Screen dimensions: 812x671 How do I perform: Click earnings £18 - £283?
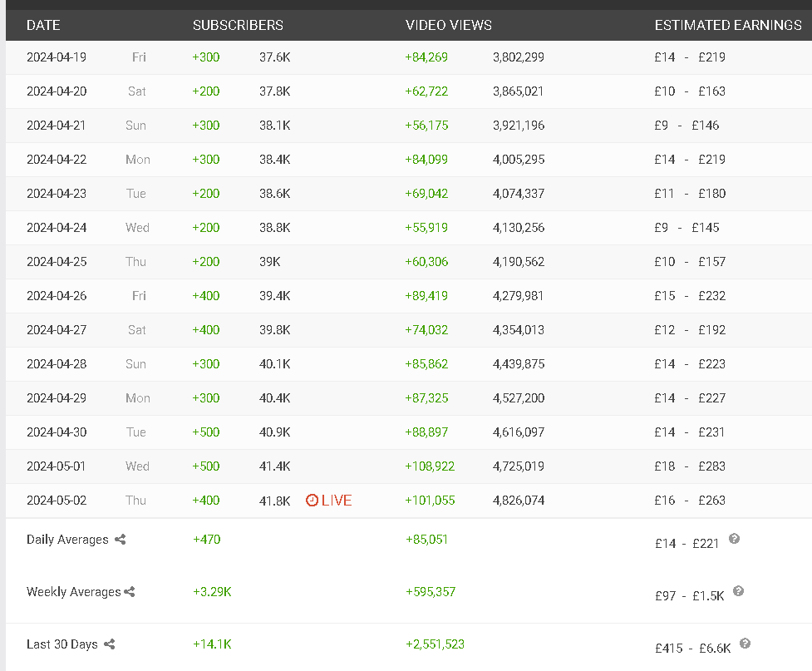coord(690,466)
